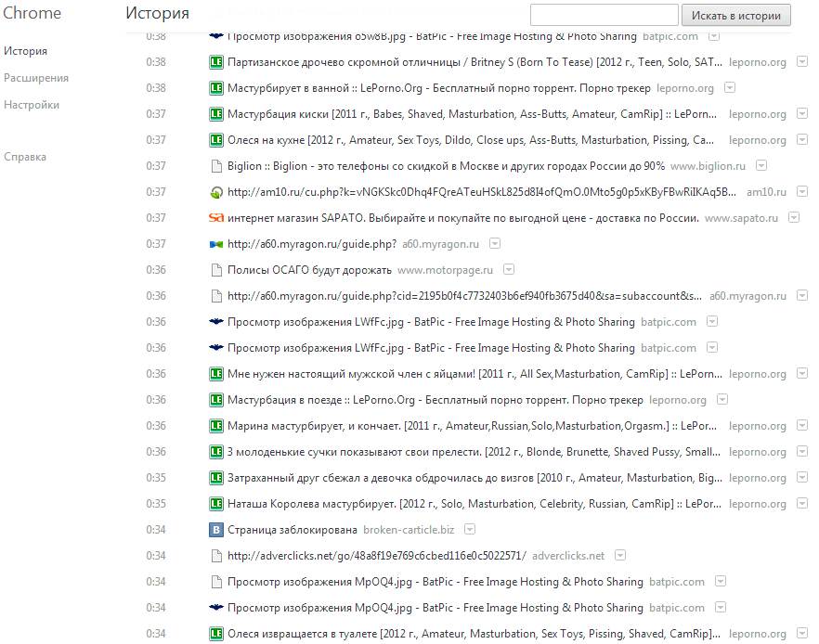Open dropdown arrow for the Biglion entry
This screenshot has height=644, width=819.
[761, 165]
